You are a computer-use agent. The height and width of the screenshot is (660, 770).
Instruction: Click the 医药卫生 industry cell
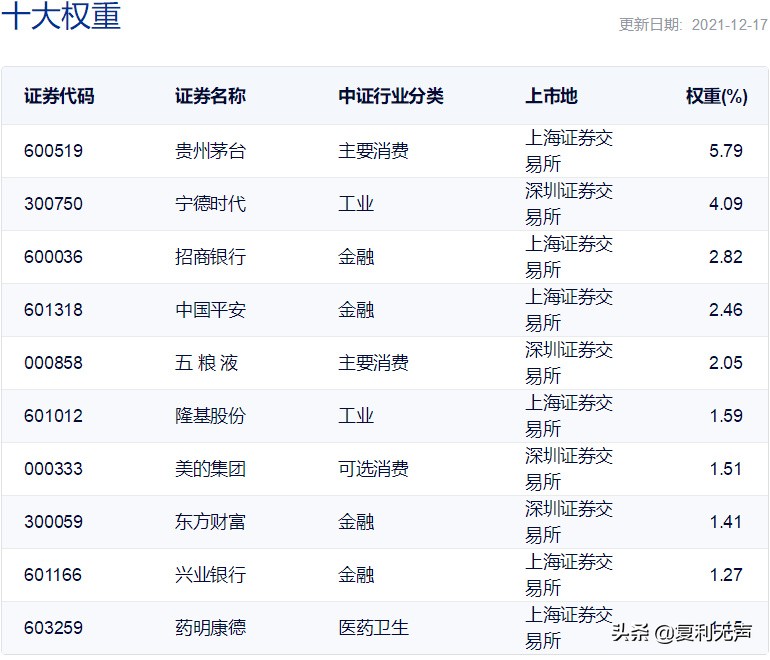(x=373, y=628)
